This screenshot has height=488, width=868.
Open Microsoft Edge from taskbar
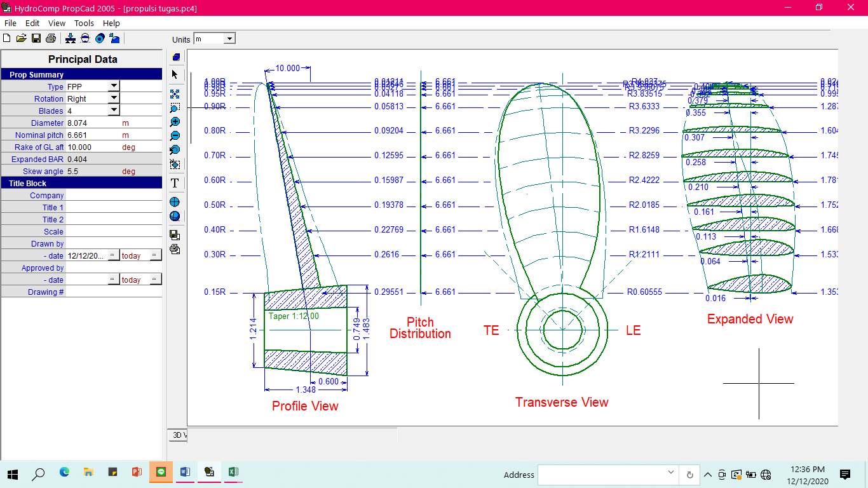pyautogui.click(x=64, y=473)
